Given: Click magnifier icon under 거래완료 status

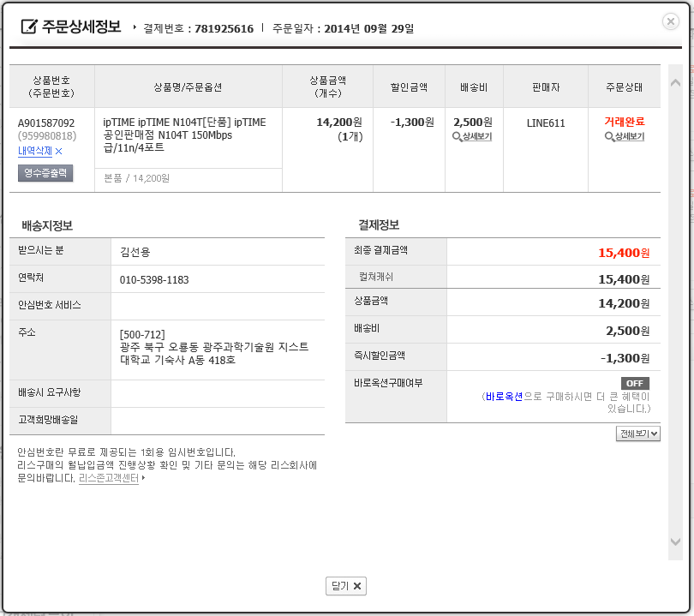Looking at the screenshot, I should pos(609,137).
